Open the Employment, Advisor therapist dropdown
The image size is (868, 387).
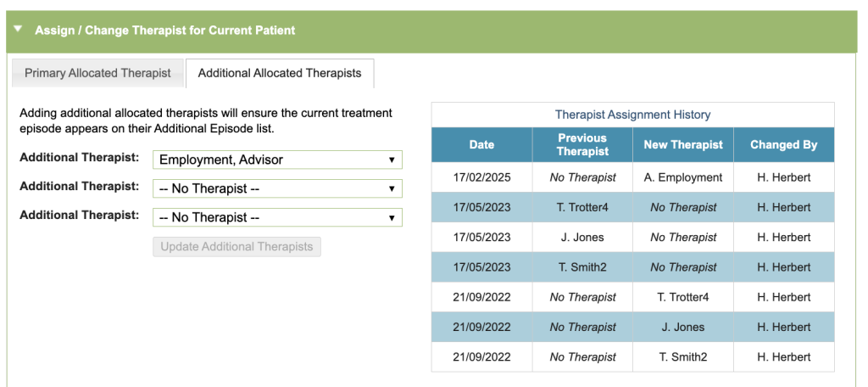click(277, 160)
